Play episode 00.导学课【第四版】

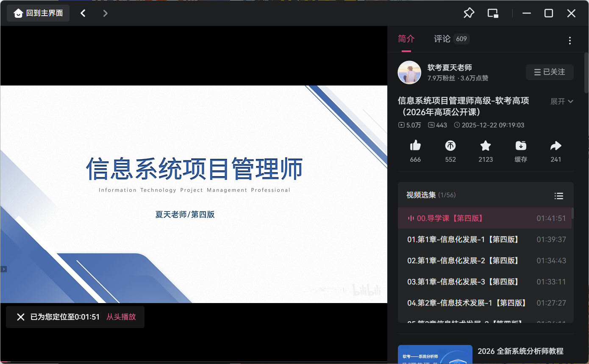tap(485, 218)
